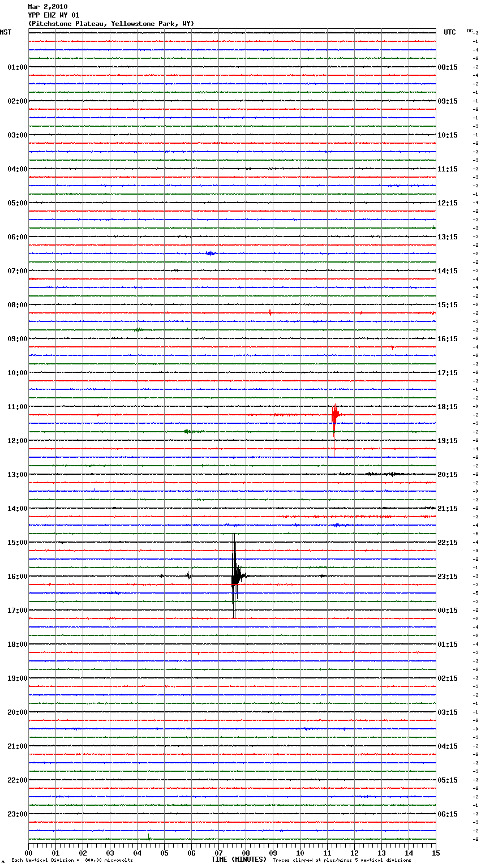Click the 04:15 UTC time label
Image resolution: width=481 pixels, height=868 pixels.
point(448,746)
